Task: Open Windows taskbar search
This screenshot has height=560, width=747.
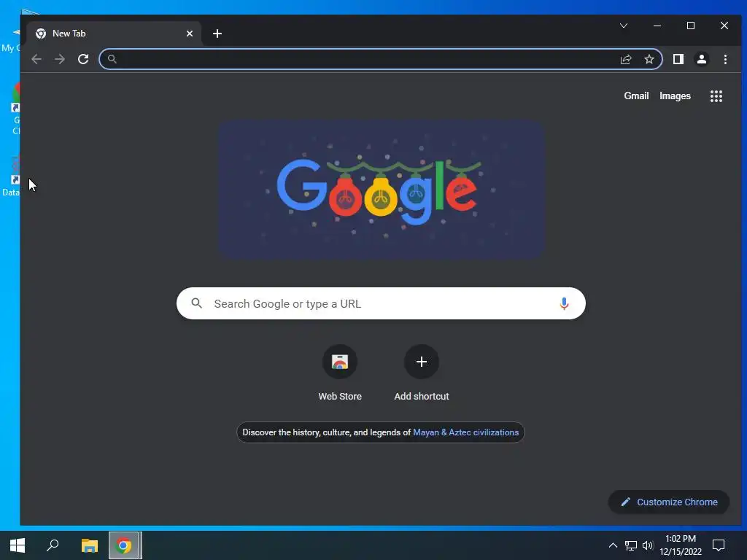Action: pyautogui.click(x=53, y=545)
